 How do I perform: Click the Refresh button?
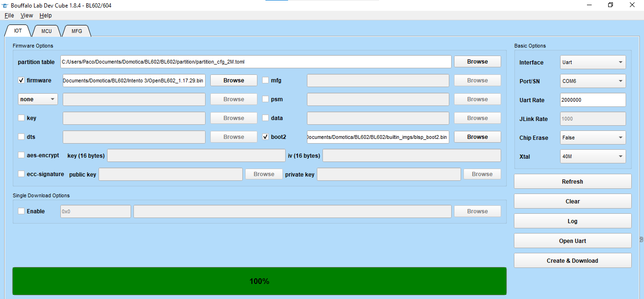[572, 182]
